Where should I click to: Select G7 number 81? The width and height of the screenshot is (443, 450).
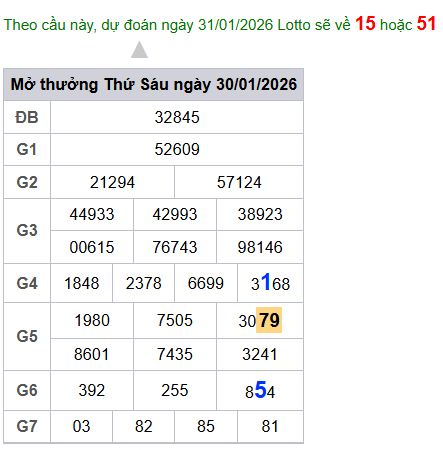pyautogui.click(x=270, y=427)
